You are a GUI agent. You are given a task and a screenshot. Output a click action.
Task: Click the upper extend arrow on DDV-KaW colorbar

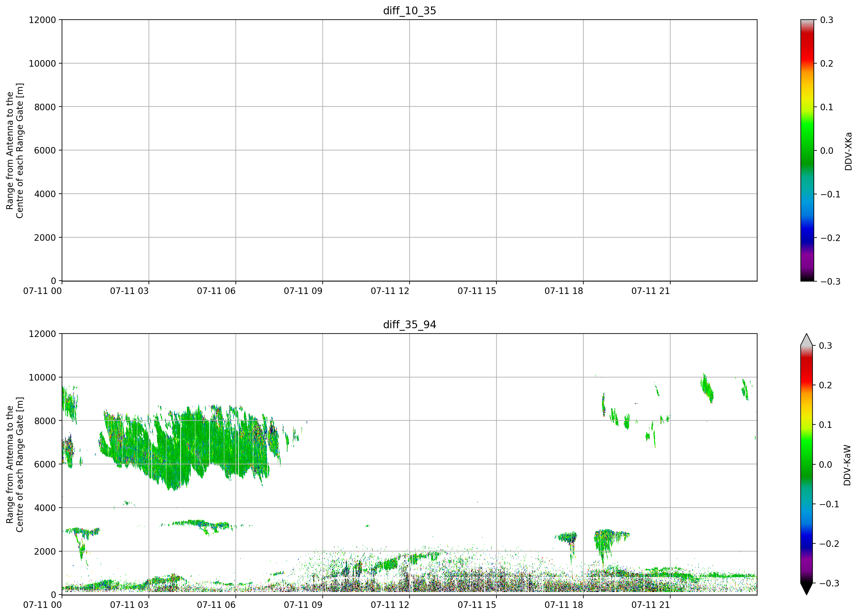[x=807, y=340]
